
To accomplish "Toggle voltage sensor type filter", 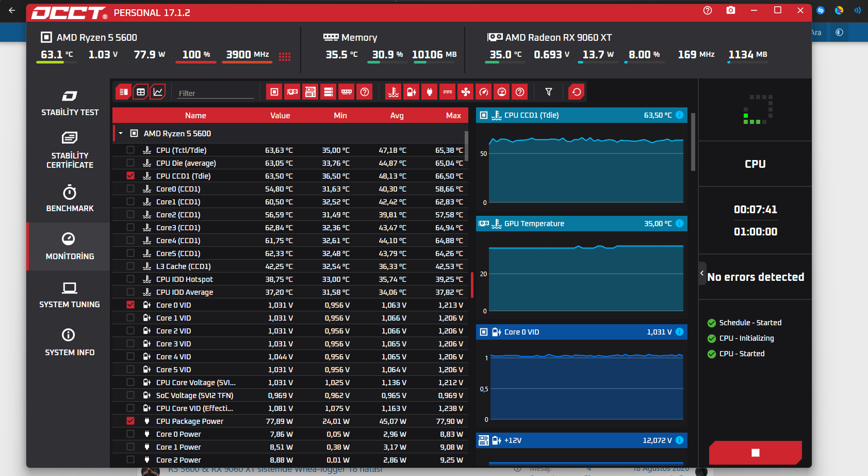I will point(412,92).
